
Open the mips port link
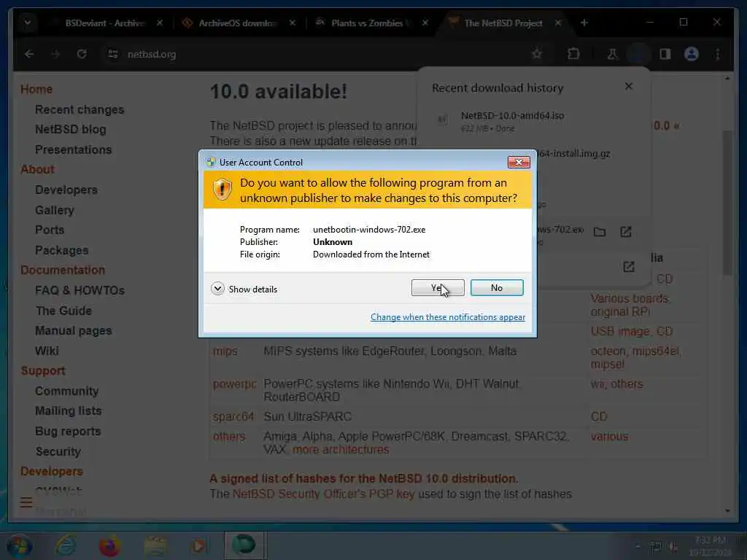225,351
